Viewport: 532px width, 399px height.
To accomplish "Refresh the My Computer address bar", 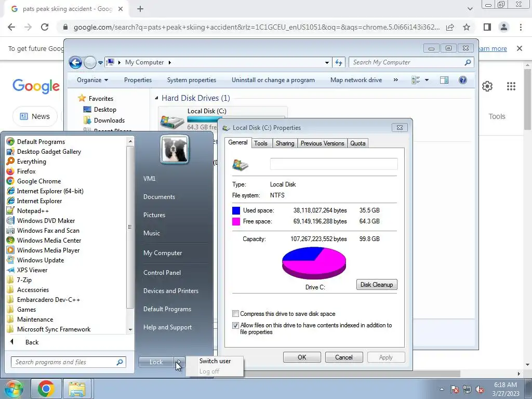I will pyautogui.click(x=339, y=62).
